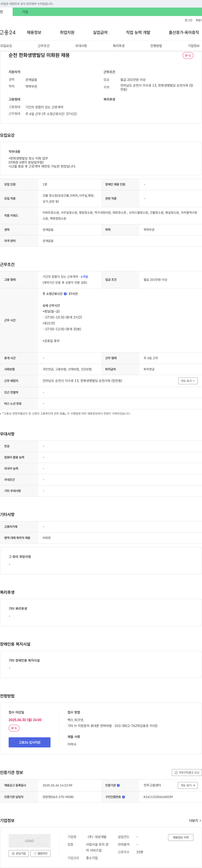Click certification number K161132506260039
This screenshot has height=868, width=202.
[158, 797]
